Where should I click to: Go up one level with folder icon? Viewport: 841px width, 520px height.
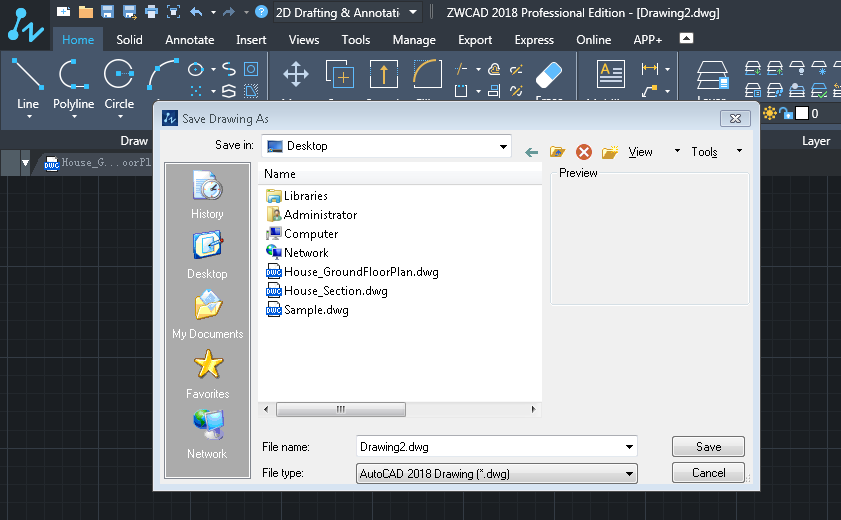click(x=558, y=152)
